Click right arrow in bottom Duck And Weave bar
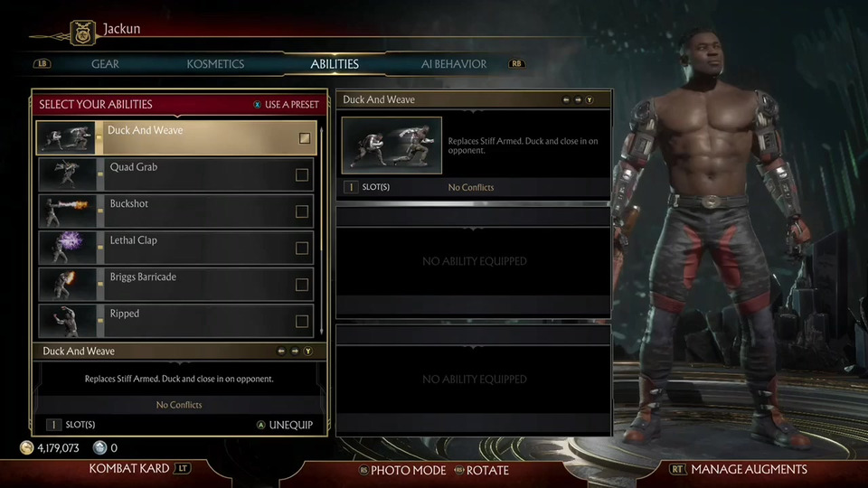The image size is (868, 488). (x=295, y=352)
